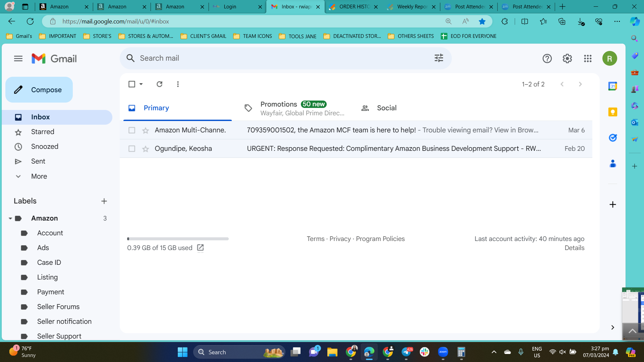
Task: Collapse the Amazon label tree
Action: (x=10, y=218)
